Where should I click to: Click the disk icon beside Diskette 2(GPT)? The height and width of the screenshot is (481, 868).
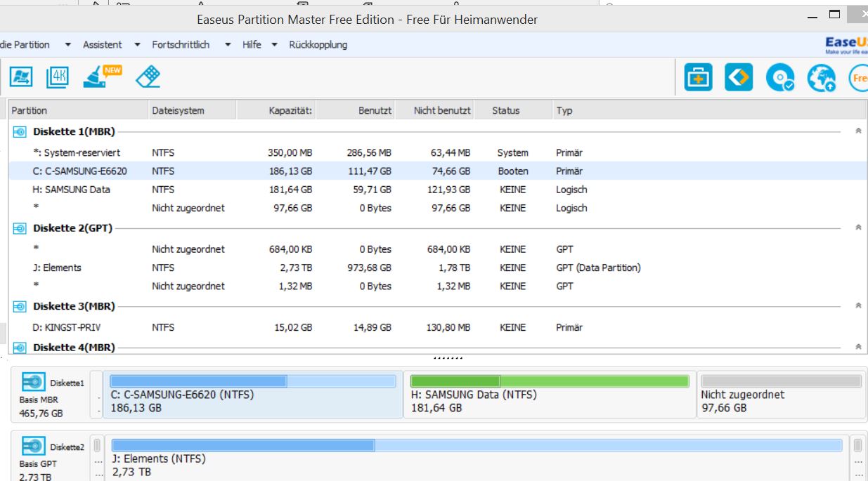[20, 228]
